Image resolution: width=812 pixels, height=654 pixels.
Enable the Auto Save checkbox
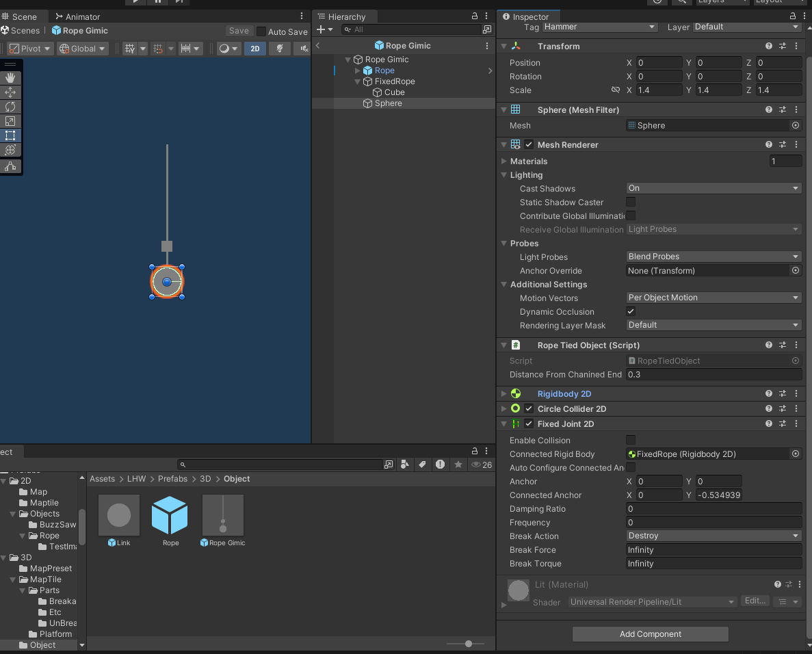pos(261,31)
